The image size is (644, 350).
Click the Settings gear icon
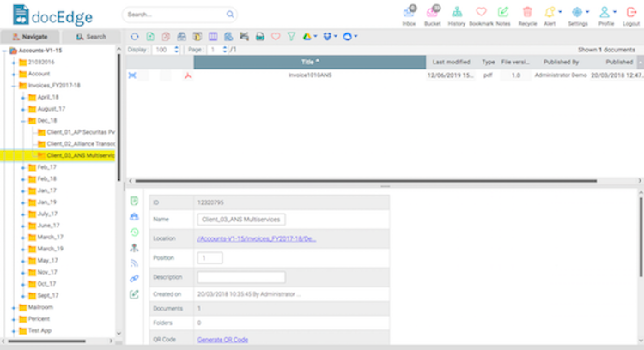(577, 12)
